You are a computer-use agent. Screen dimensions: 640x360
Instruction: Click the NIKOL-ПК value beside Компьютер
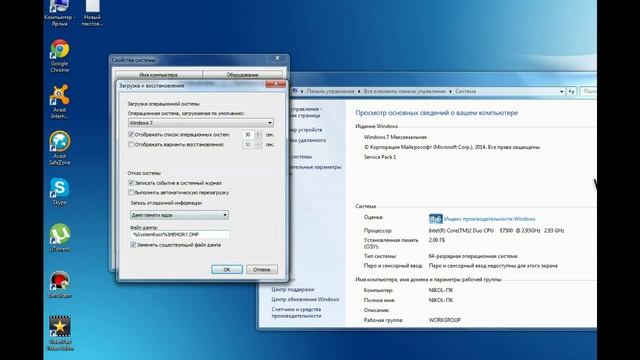(441, 290)
